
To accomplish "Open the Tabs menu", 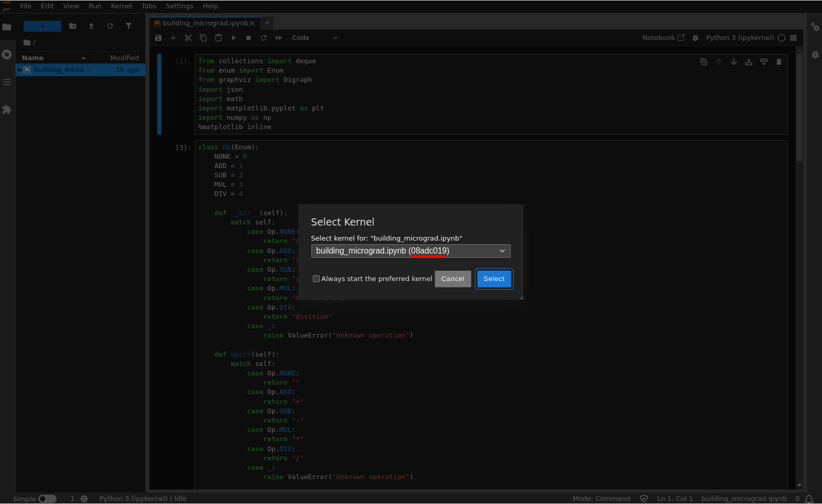I will (x=149, y=6).
